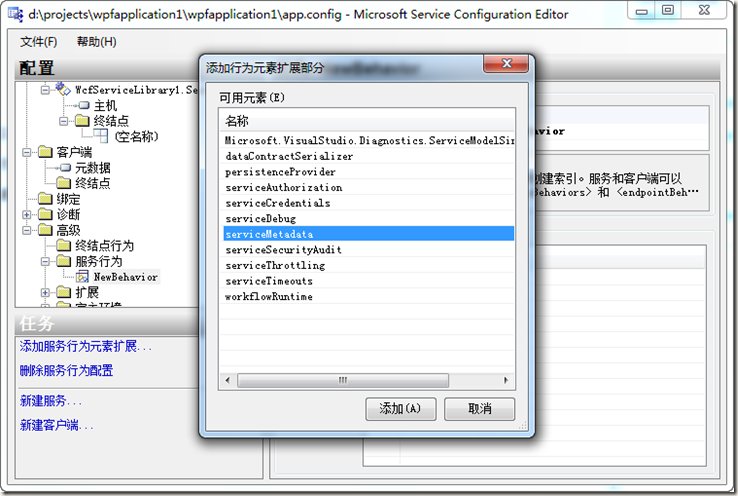This screenshot has width=738, height=496.
Task: Collapse the WcfServiceLibrary1 service node
Action: point(45,89)
